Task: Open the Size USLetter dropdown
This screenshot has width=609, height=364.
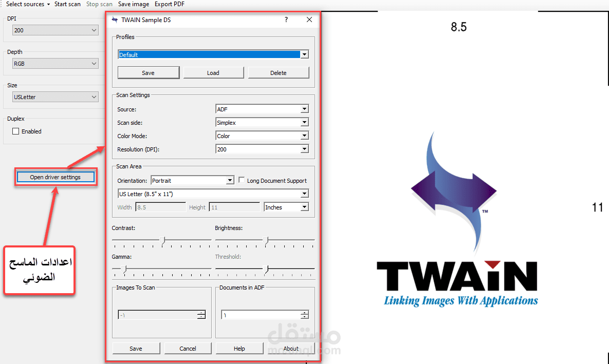Action: 55,97
